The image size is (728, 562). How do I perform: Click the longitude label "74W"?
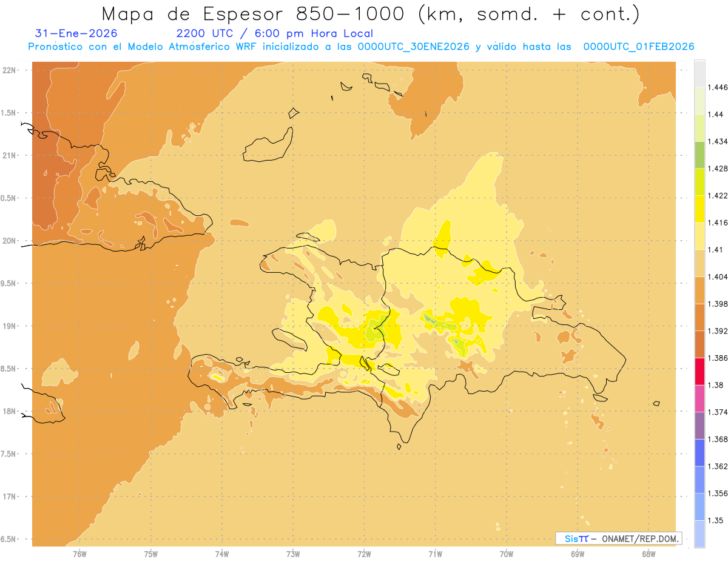(222, 555)
